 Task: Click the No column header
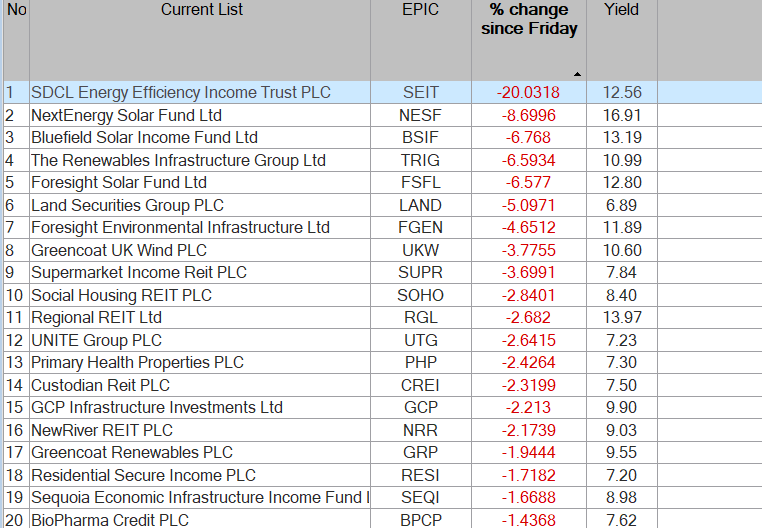coord(16,10)
